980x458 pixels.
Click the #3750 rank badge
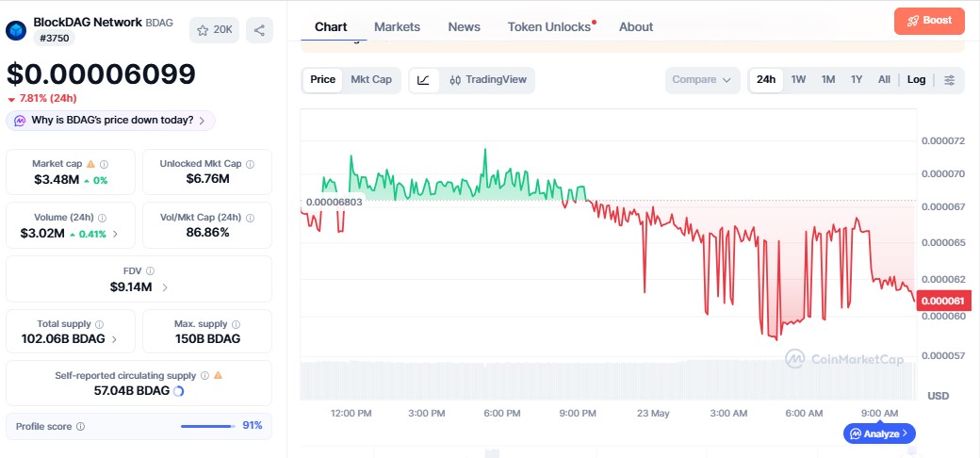(55, 39)
